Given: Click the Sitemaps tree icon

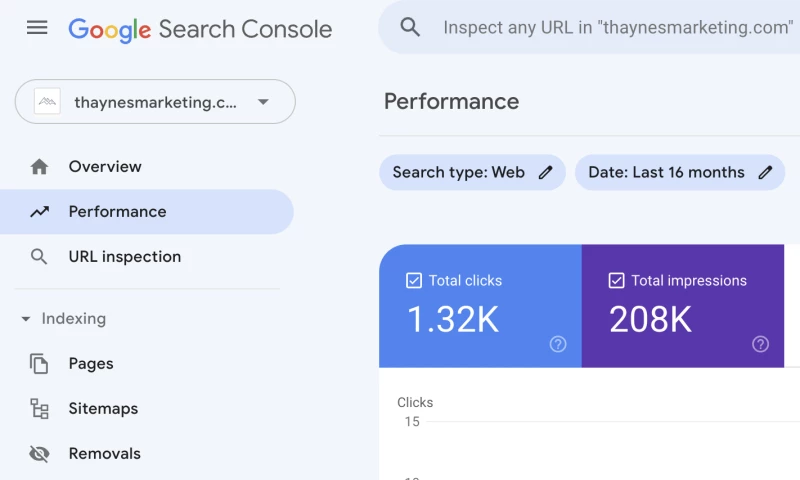Looking at the screenshot, I should [39, 409].
